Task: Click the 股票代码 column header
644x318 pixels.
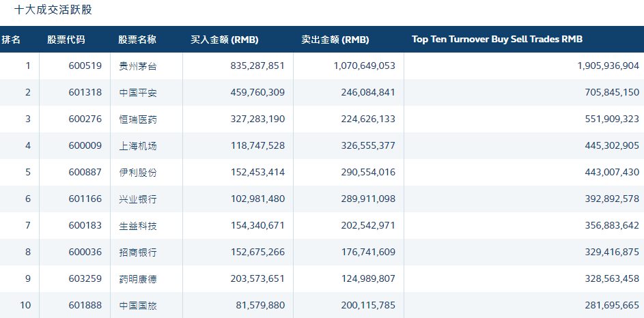Action: (66, 40)
